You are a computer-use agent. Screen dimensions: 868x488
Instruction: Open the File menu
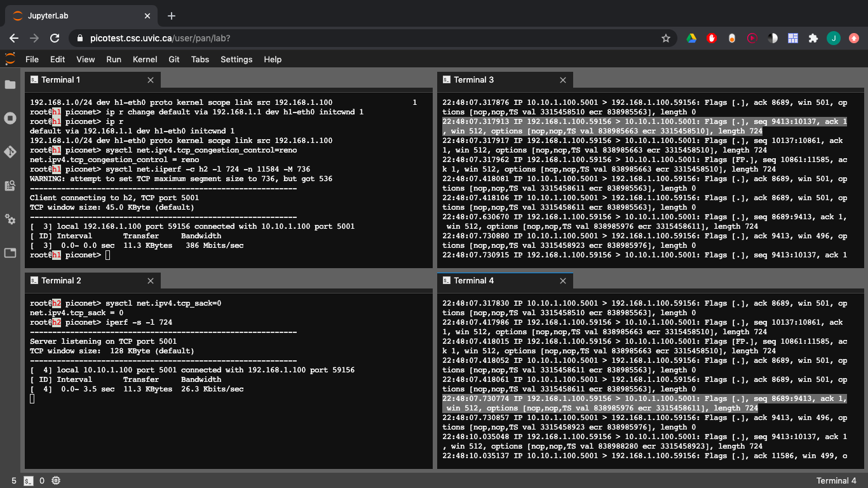point(32,59)
